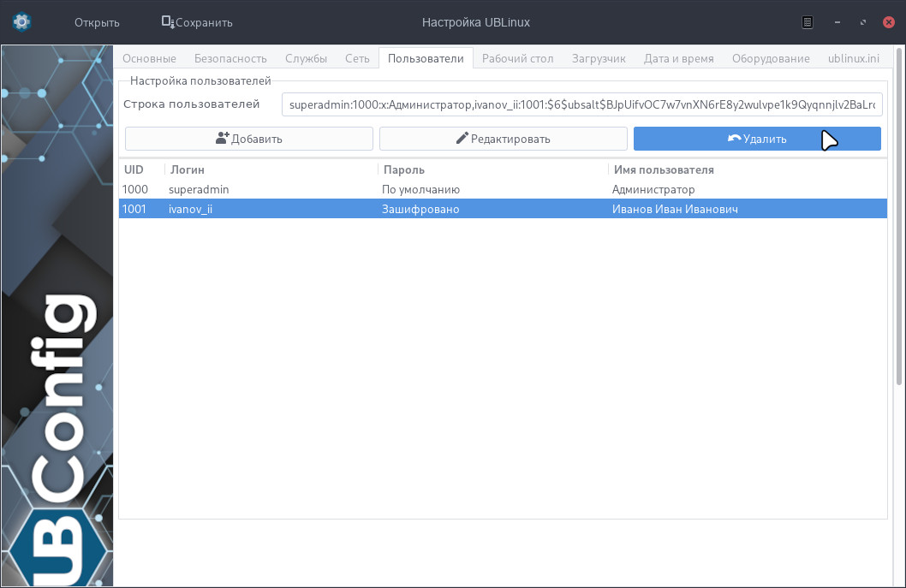Click the vertical scrollbar at right edge
The image size is (906, 588).
tap(898, 217)
